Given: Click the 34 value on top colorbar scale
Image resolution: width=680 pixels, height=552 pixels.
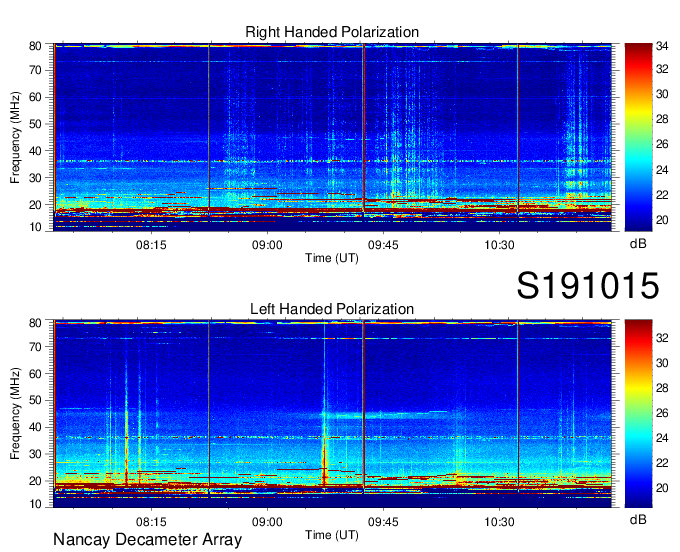Looking at the screenshot, I should point(662,46).
